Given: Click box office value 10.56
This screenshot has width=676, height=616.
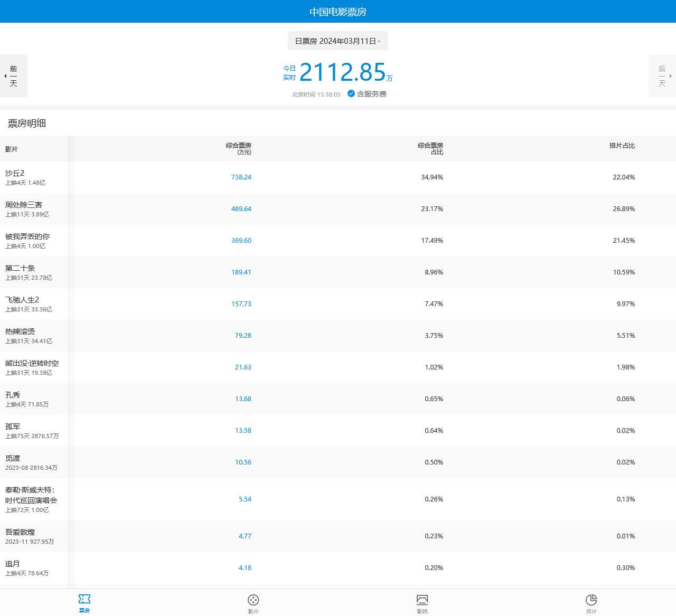Looking at the screenshot, I should [243, 462].
